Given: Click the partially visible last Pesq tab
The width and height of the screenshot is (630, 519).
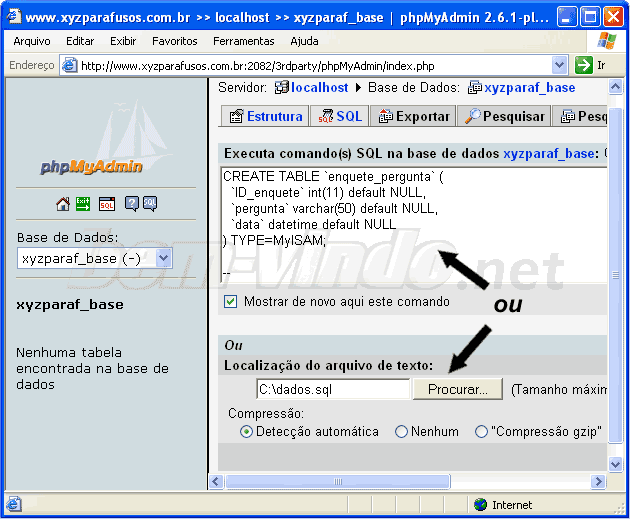Looking at the screenshot, I should [x=579, y=116].
